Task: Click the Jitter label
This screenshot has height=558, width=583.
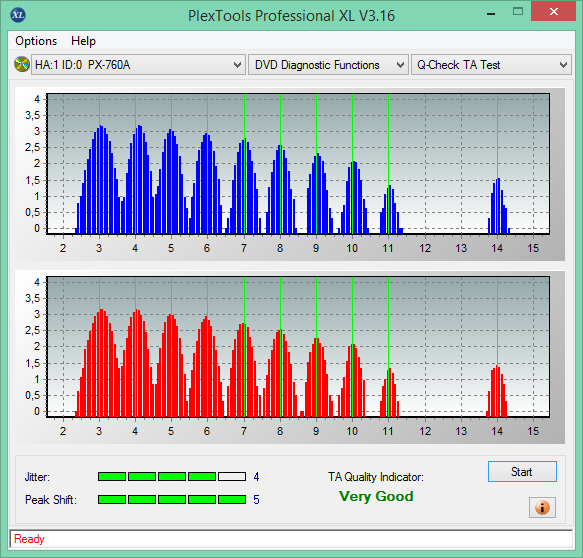Action: (x=37, y=477)
